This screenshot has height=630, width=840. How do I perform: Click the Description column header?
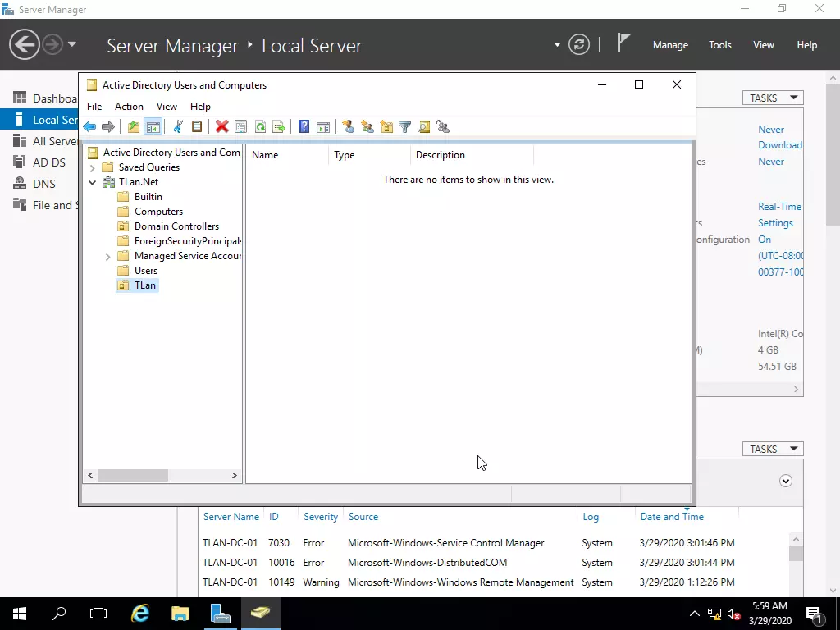click(x=472, y=155)
